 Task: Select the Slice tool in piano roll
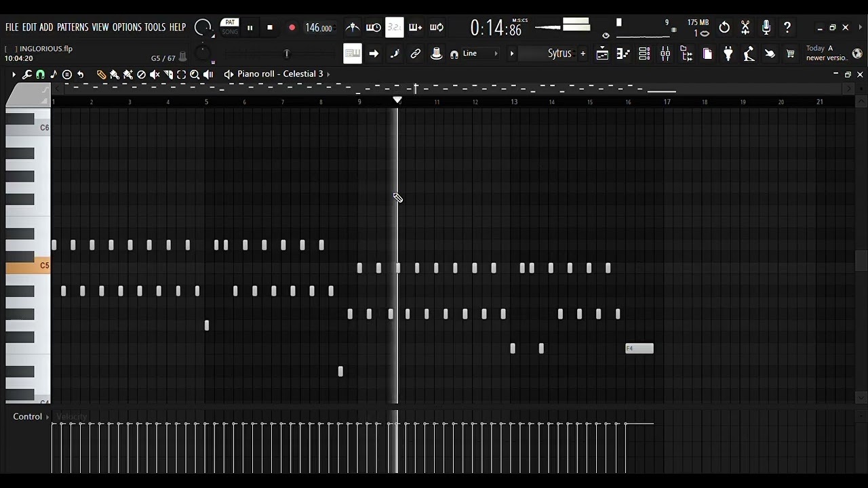tap(168, 75)
